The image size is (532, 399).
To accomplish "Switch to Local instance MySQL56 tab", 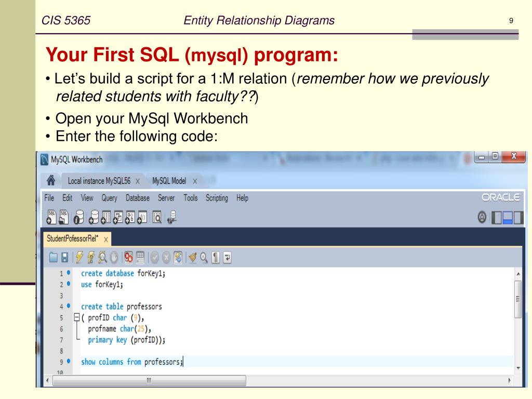I will (x=99, y=181).
